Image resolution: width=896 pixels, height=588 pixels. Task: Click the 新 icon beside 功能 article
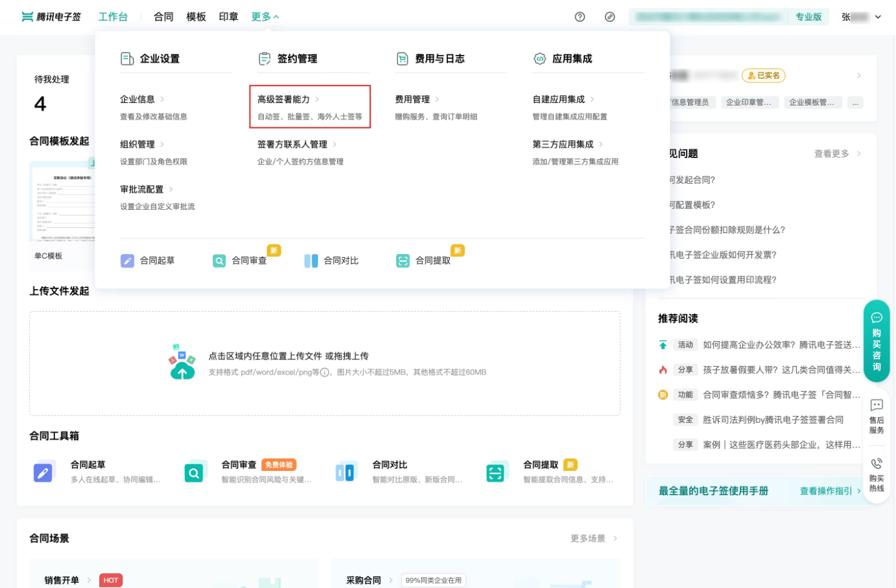[663, 395]
